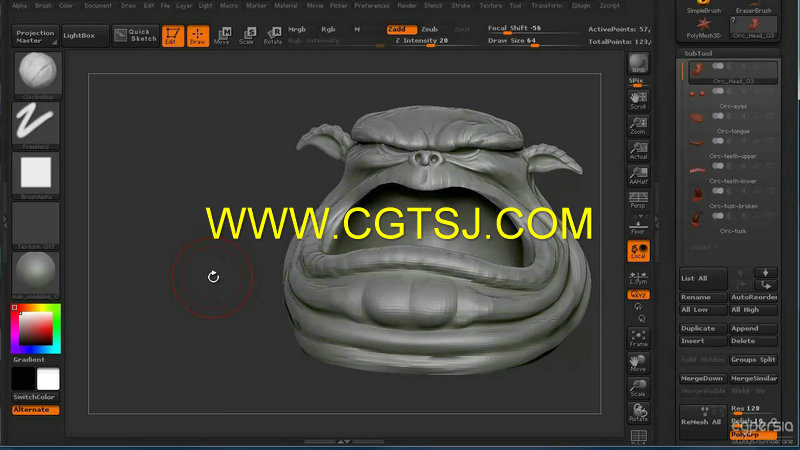Click the Quick Sketch button
Viewport: 800px width, 450px height.
(x=136, y=36)
